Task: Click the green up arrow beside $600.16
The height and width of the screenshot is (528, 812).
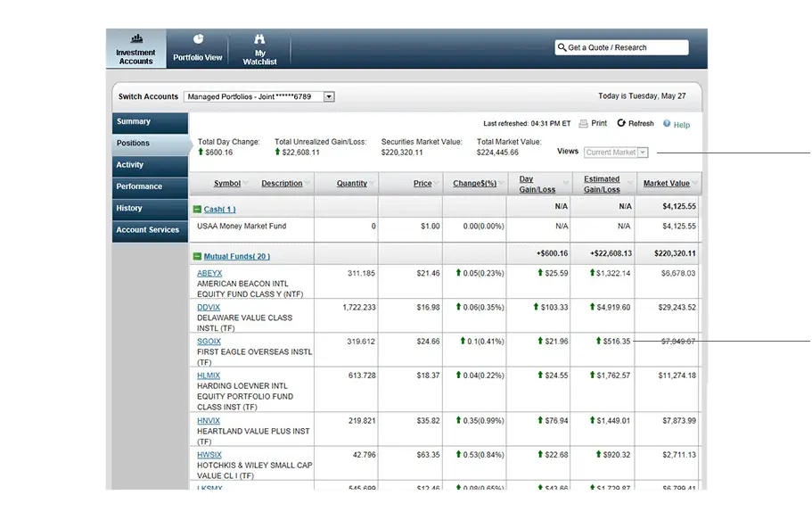Action: (x=201, y=152)
